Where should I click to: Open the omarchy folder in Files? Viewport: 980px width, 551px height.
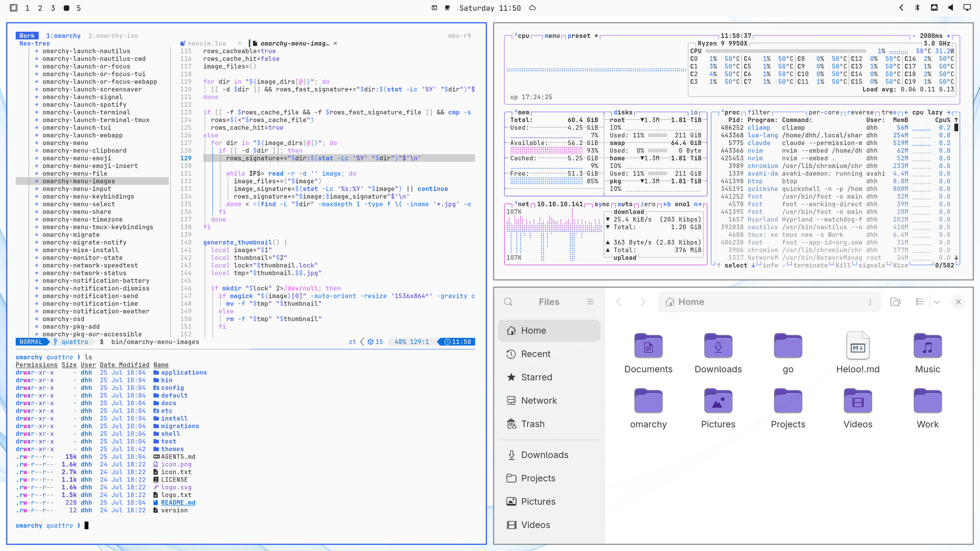pos(648,408)
